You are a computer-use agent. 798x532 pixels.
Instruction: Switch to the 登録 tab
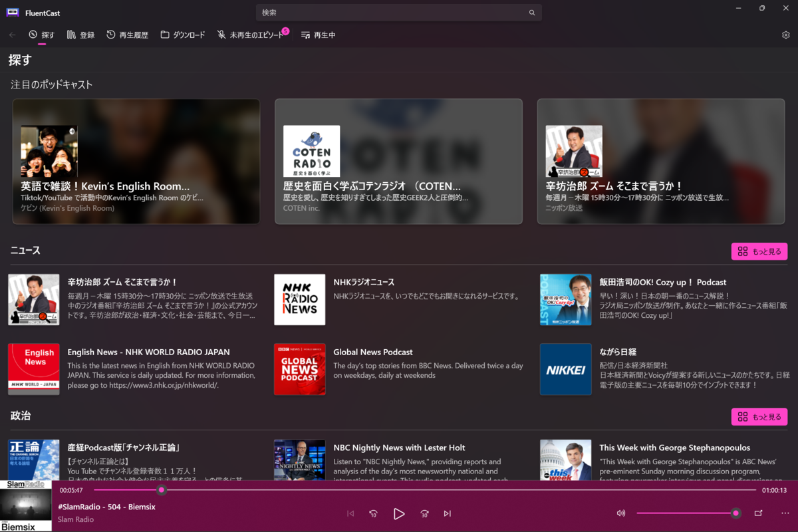click(x=81, y=35)
